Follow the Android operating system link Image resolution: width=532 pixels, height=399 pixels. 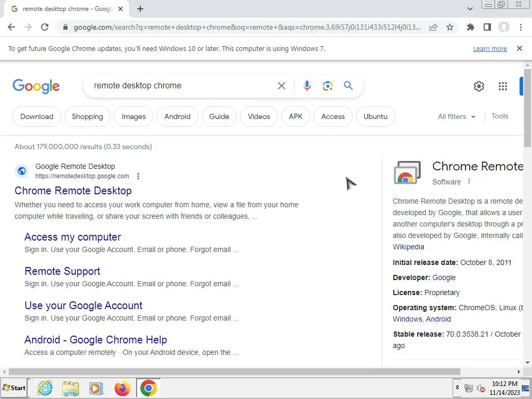(438, 319)
